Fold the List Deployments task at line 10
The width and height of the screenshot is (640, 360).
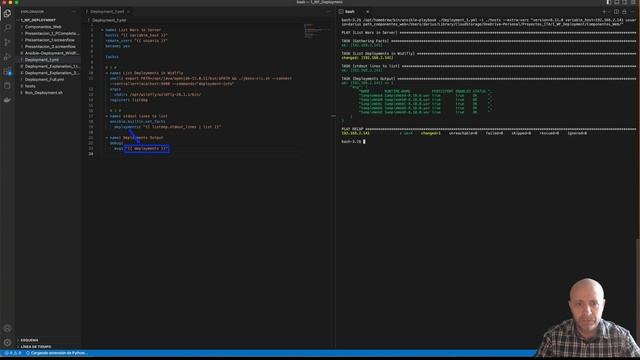107,73
